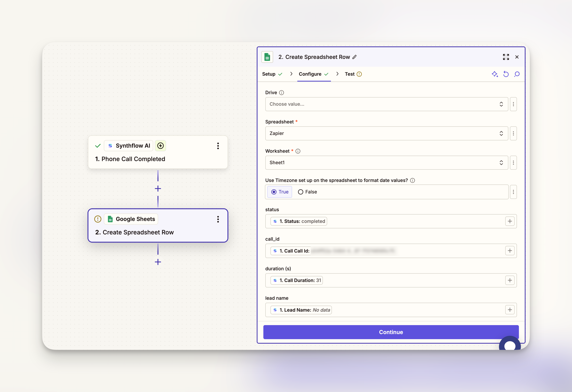Open three-dot menu on Google Sheets step
Viewport: 572px width, 392px height.
tap(218, 219)
